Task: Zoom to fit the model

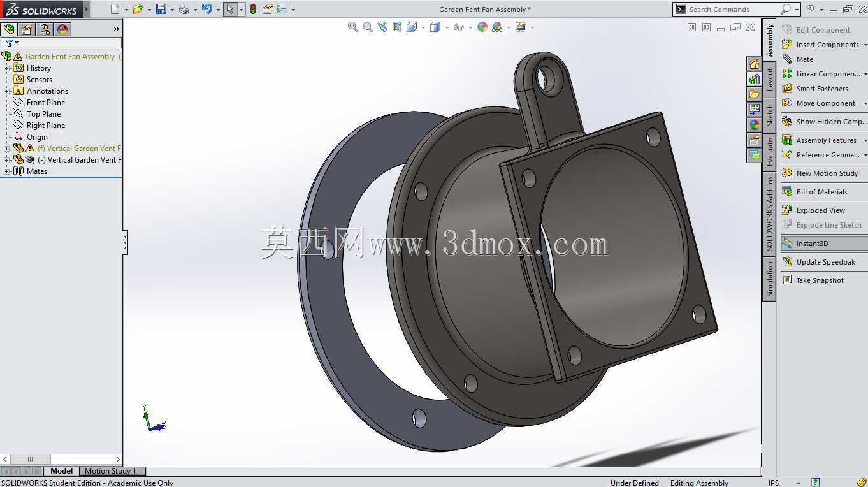Action: coord(353,27)
